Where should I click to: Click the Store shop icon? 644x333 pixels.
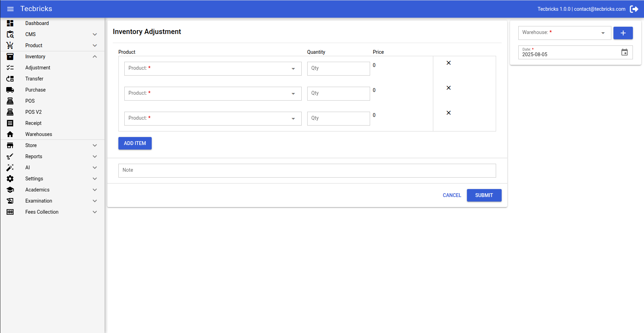pos(10,145)
